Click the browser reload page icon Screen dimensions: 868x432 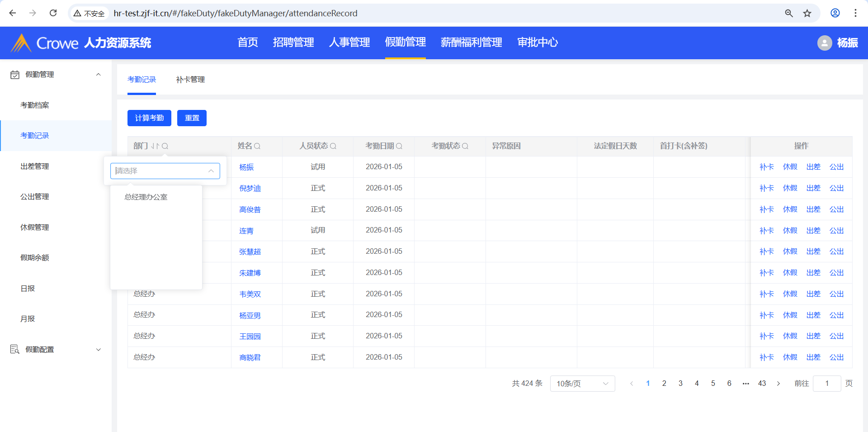coord(53,13)
